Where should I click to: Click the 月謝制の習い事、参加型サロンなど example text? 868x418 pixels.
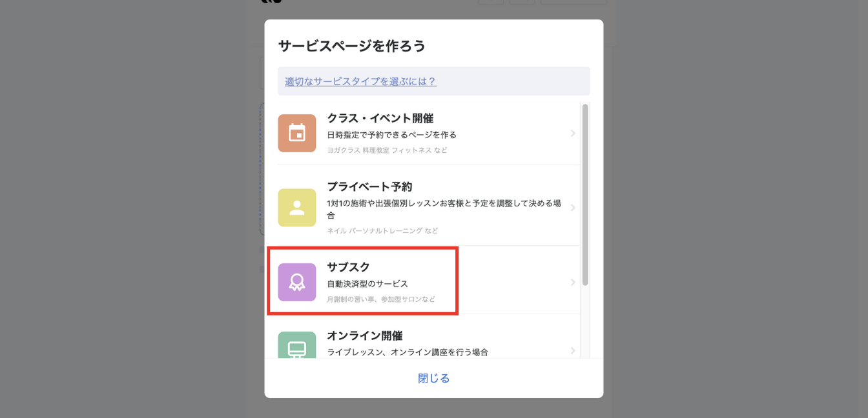coord(381,299)
